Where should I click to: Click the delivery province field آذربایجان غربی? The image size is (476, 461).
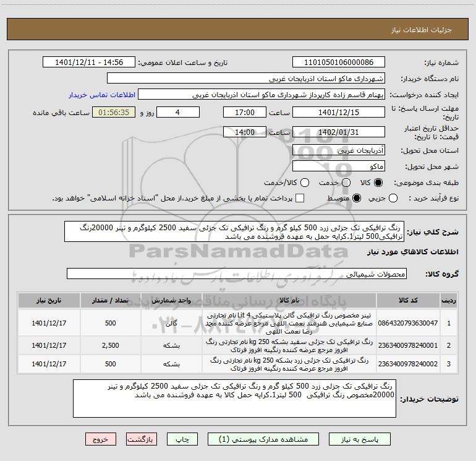(x=339, y=150)
